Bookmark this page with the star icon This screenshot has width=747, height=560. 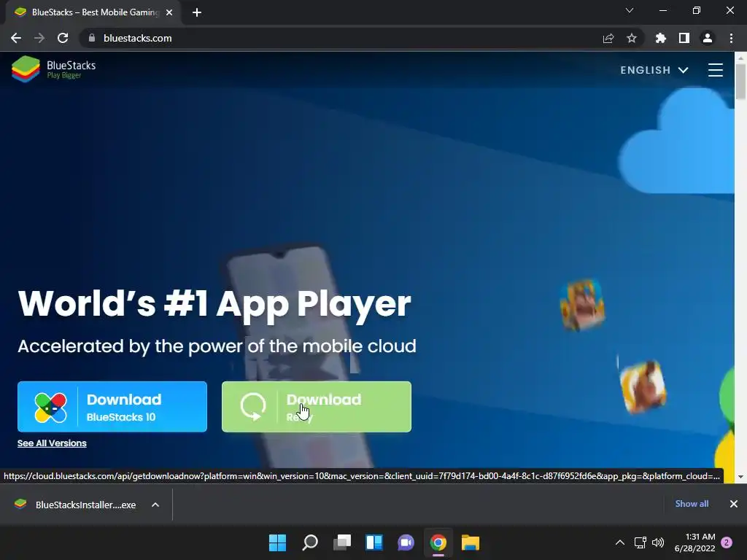tap(632, 38)
